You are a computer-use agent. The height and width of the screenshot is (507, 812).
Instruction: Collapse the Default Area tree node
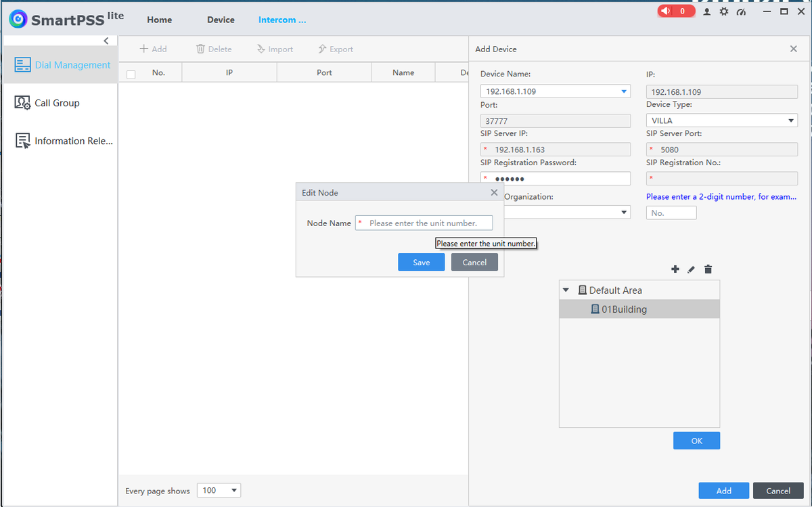(x=566, y=290)
